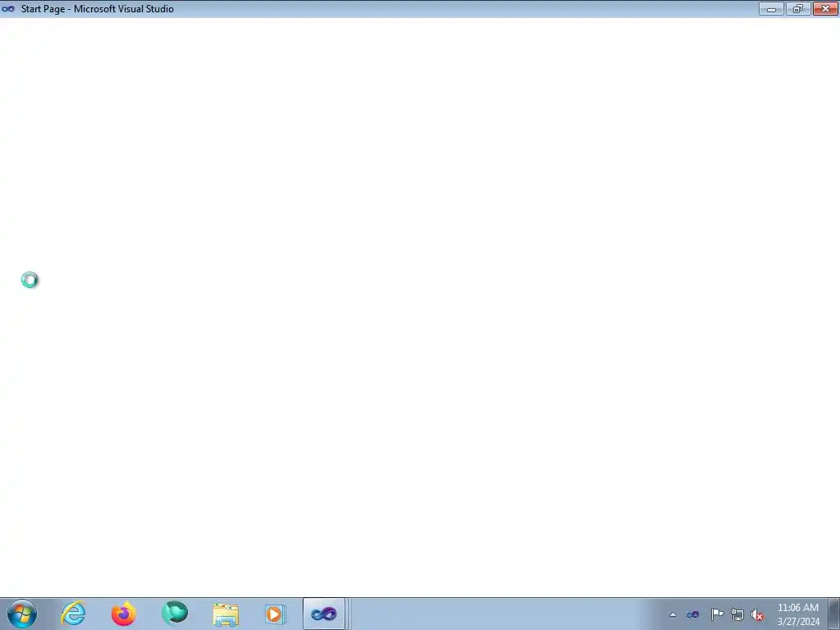The height and width of the screenshot is (630, 840).
Task: Click Show Desktop button at taskbar end
Action: point(833,614)
